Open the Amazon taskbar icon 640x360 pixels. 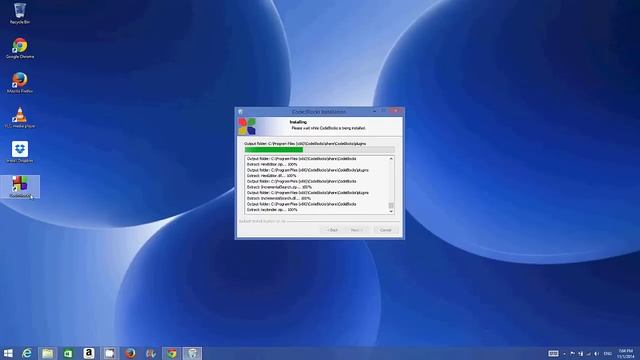coord(89,353)
